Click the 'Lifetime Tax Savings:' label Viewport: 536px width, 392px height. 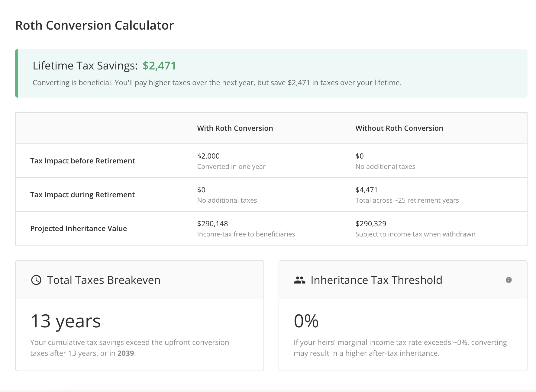(85, 66)
